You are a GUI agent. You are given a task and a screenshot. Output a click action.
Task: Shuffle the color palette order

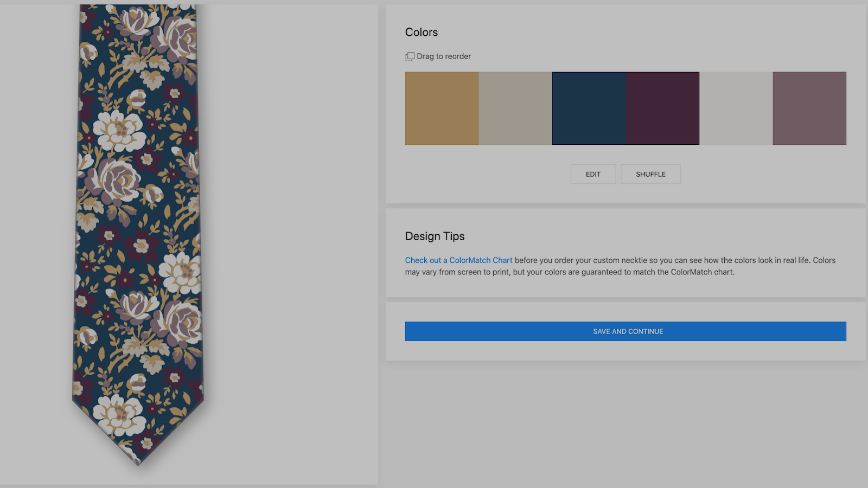pos(650,174)
